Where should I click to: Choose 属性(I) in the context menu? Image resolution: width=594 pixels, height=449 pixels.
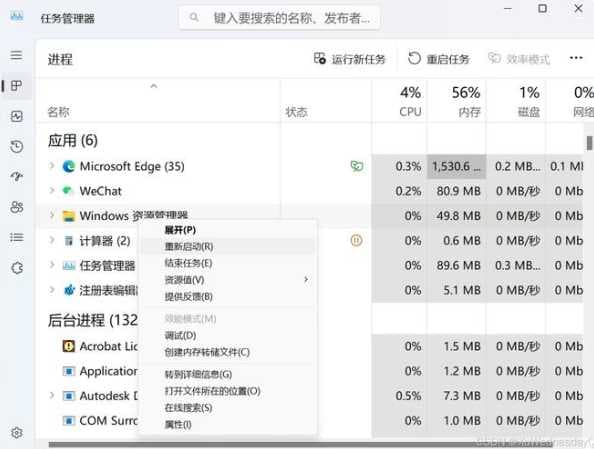tap(228, 425)
